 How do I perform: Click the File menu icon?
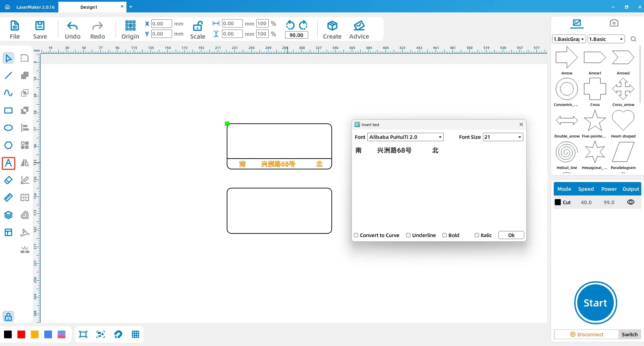click(x=15, y=30)
